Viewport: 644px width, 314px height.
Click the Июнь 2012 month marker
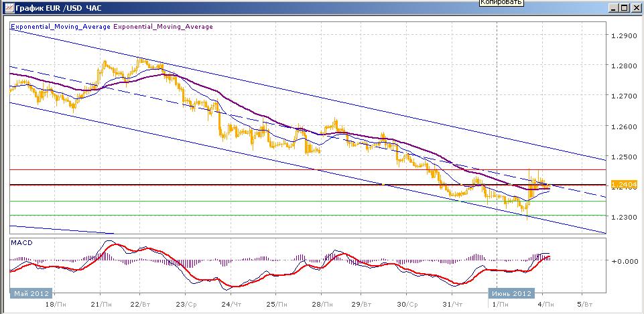511,293
